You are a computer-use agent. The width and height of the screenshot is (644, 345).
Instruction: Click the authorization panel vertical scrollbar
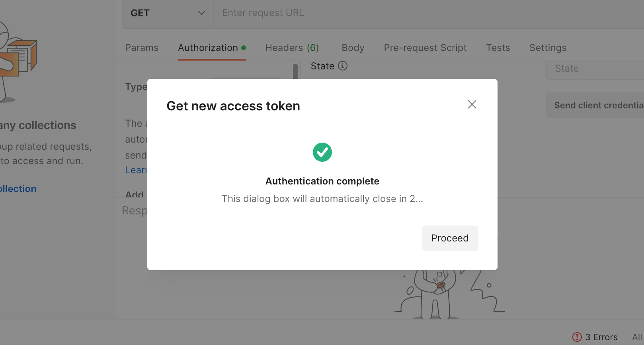click(295, 71)
